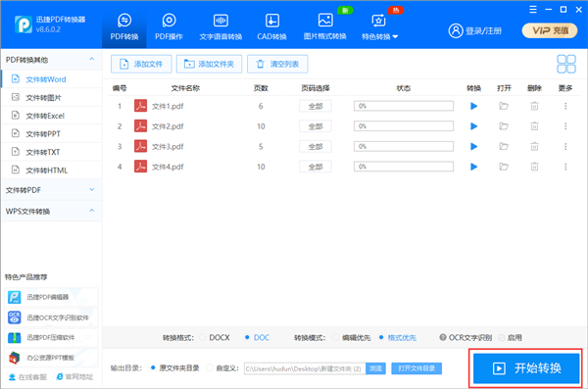Click the OCR文字识别 help question icon
The image size is (588, 389).
443,338
